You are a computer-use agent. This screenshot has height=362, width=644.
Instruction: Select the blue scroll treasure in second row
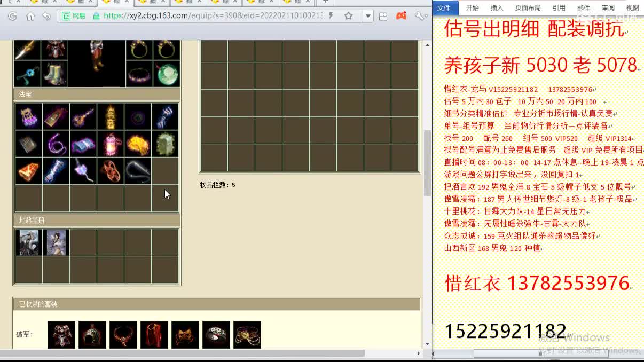83,144
